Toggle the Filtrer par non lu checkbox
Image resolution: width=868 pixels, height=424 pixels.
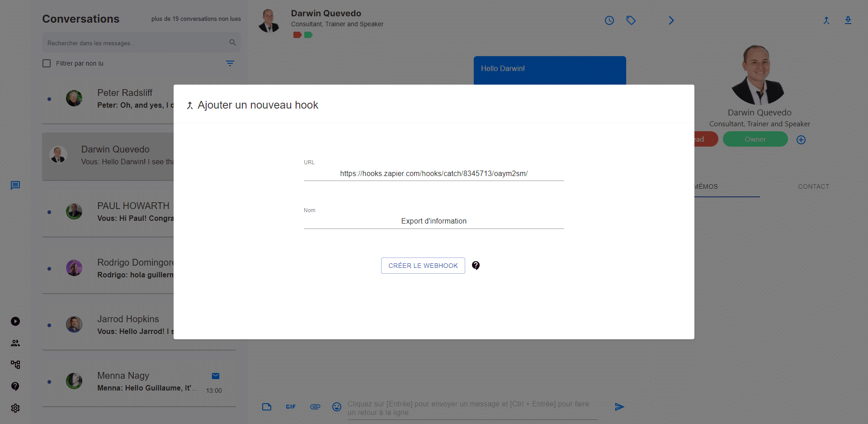click(x=47, y=63)
